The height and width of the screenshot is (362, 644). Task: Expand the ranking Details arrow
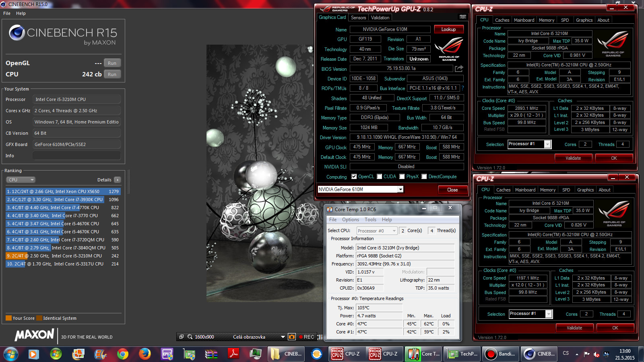point(117,180)
